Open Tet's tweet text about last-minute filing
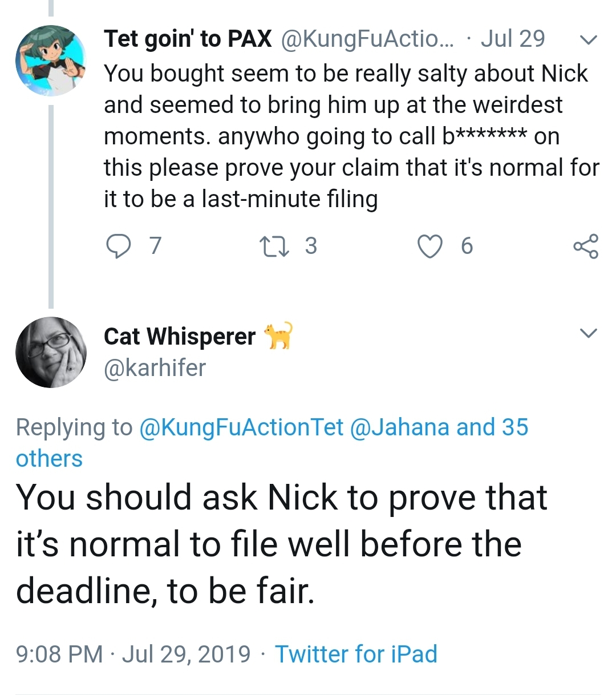This screenshot has width=616, height=695. pos(351,136)
